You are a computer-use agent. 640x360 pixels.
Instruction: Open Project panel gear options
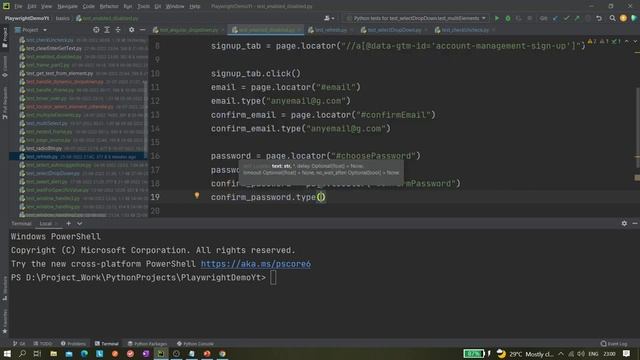(131, 30)
